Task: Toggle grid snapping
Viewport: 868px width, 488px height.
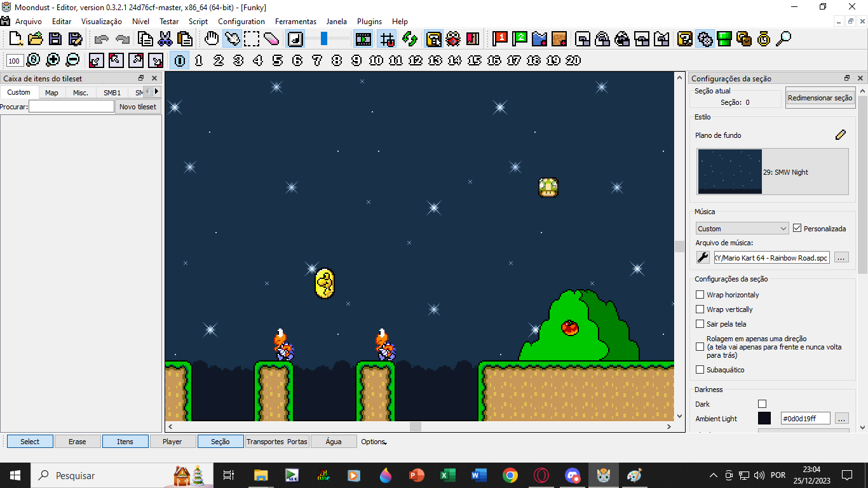Action: (386, 39)
